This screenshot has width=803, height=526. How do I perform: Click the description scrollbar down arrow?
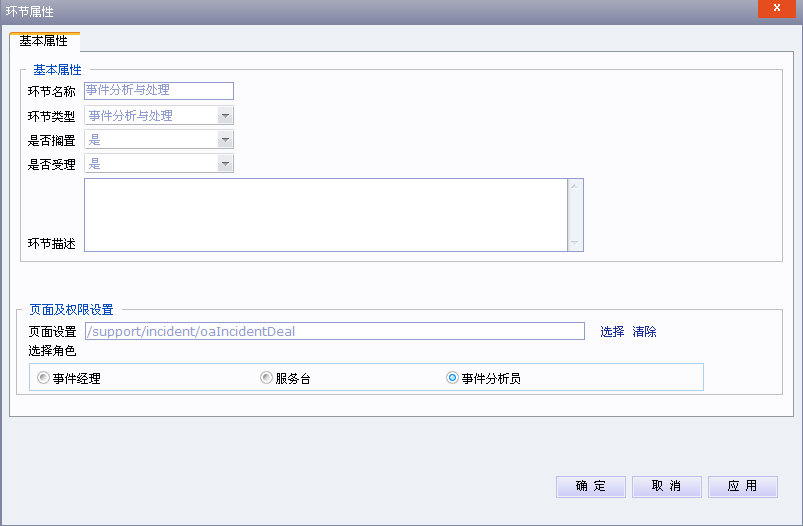pos(574,243)
